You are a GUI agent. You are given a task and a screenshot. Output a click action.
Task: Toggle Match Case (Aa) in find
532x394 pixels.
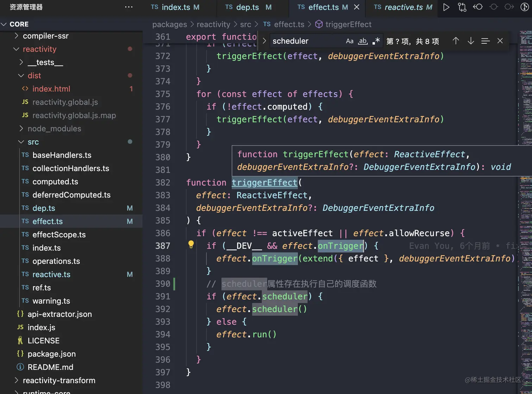coord(349,41)
